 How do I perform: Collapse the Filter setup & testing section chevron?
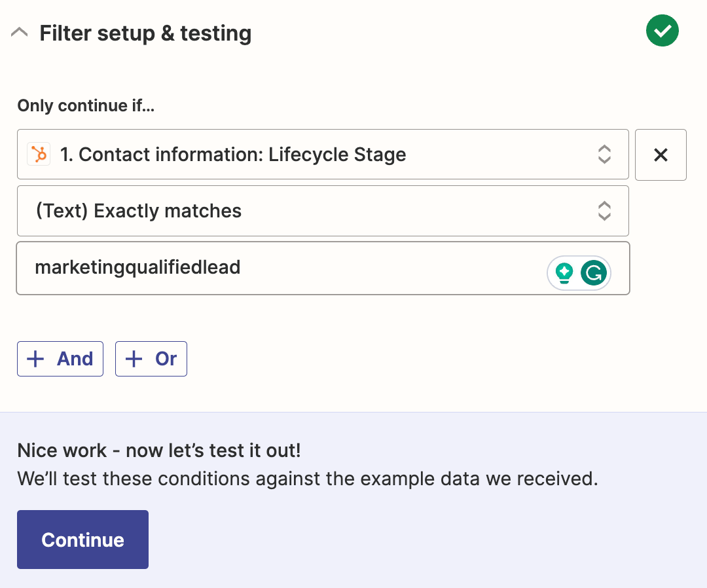tap(20, 32)
